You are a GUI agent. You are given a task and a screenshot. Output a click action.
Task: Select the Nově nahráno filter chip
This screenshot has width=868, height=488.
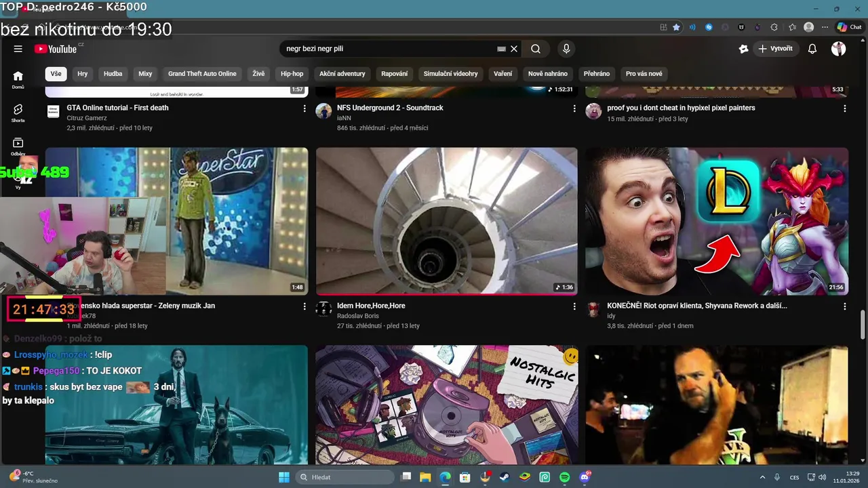tap(548, 74)
